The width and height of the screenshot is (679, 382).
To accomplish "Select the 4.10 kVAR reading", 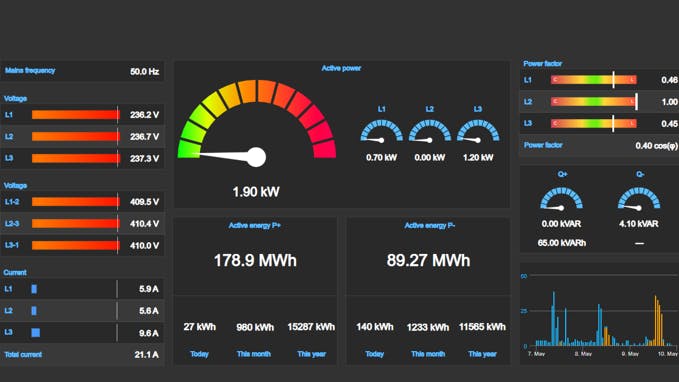I will point(639,224).
